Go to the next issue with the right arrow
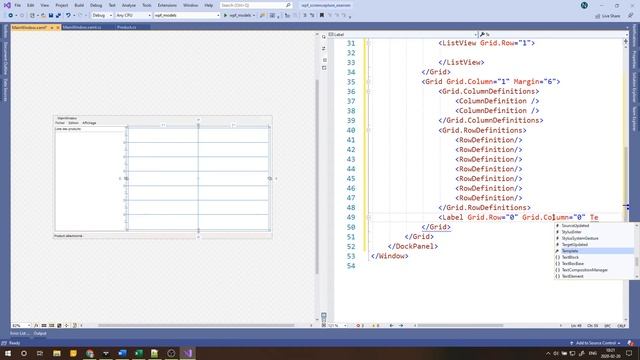 [x=401, y=326]
